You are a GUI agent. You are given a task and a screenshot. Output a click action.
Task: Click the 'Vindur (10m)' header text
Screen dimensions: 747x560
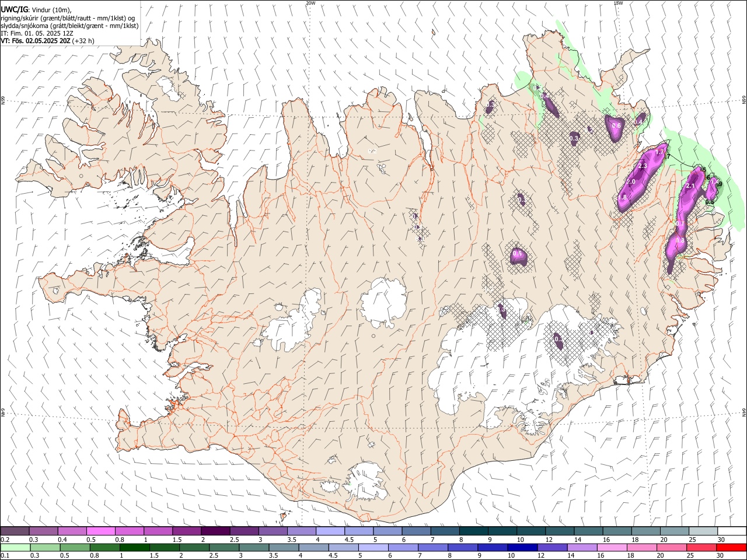tap(50, 10)
